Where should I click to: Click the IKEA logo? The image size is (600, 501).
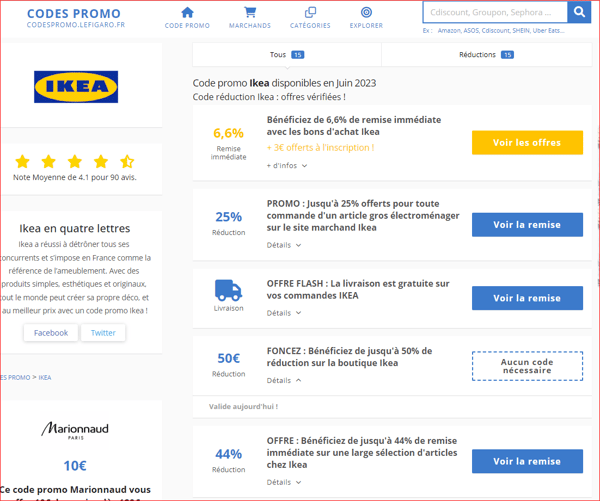pyautogui.click(x=76, y=87)
